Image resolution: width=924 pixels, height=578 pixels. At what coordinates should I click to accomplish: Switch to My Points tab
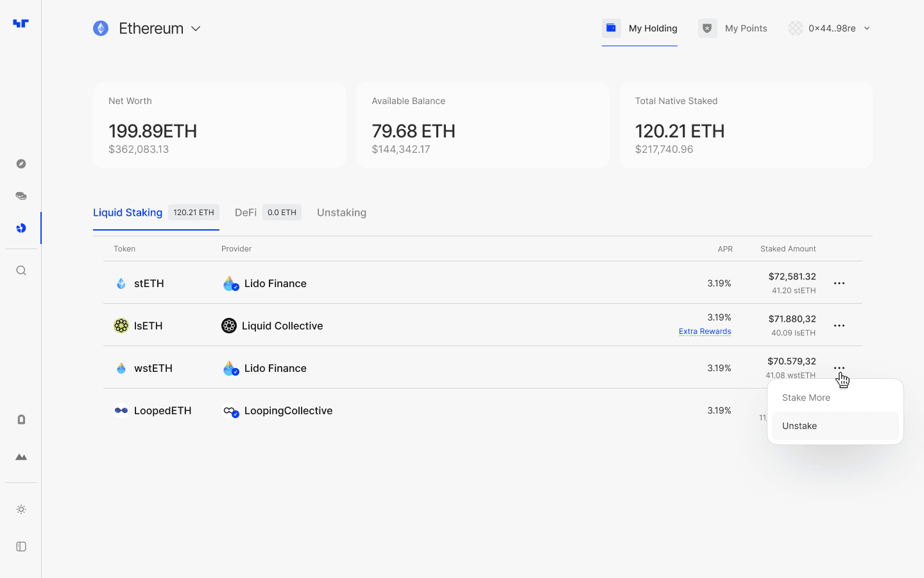[x=733, y=28]
